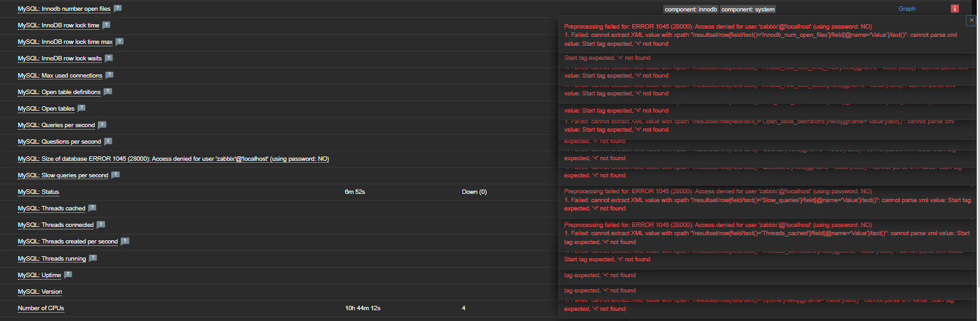980x321 pixels.
Task: Click MySQL: Slow queries per second name
Action: point(63,175)
